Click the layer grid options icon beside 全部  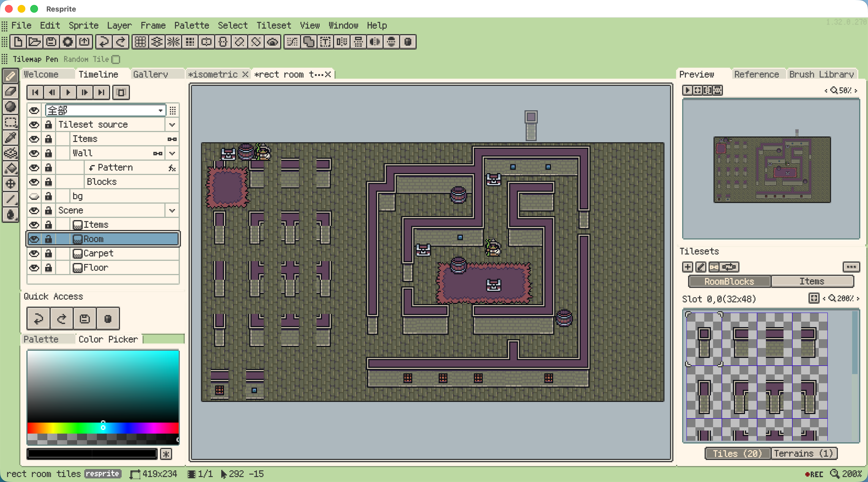(x=173, y=111)
